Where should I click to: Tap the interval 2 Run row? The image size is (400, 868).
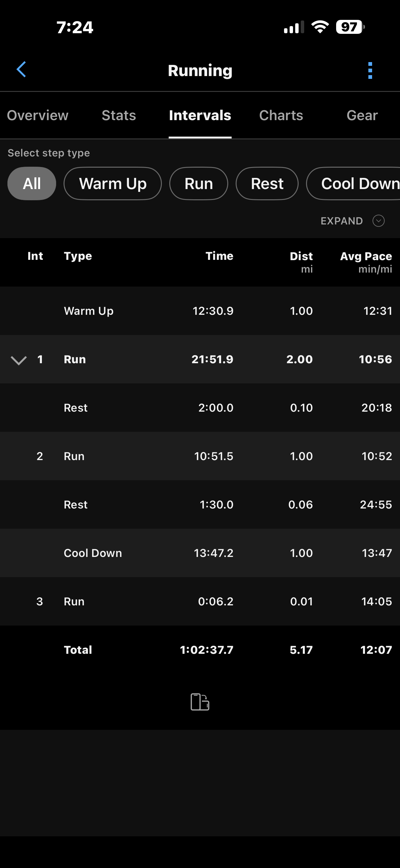point(200,456)
